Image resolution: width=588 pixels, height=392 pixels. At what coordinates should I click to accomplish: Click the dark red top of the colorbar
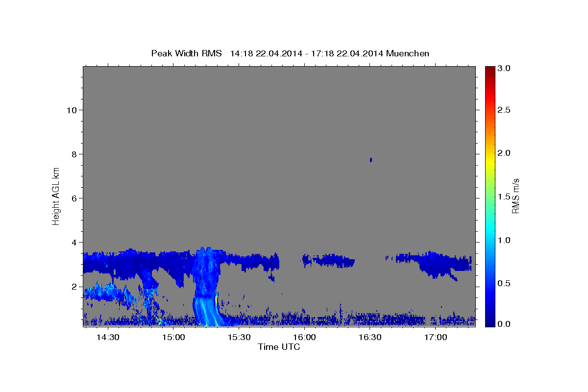490,71
